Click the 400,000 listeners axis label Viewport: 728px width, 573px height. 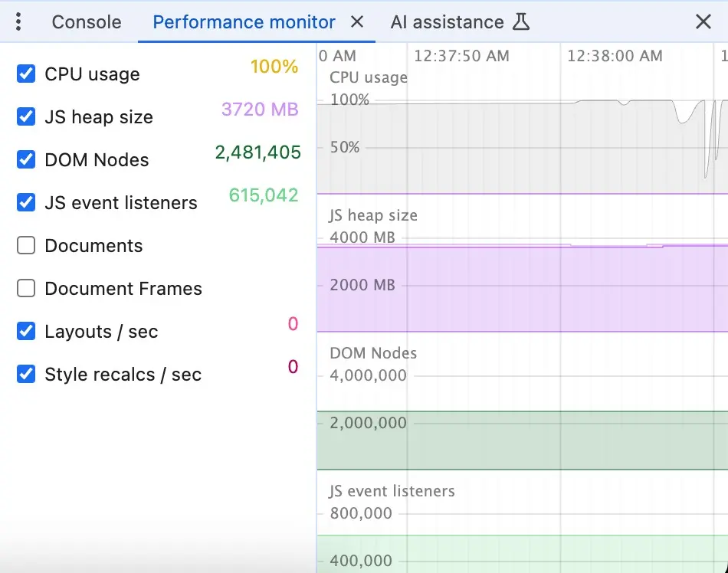(361, 561)
